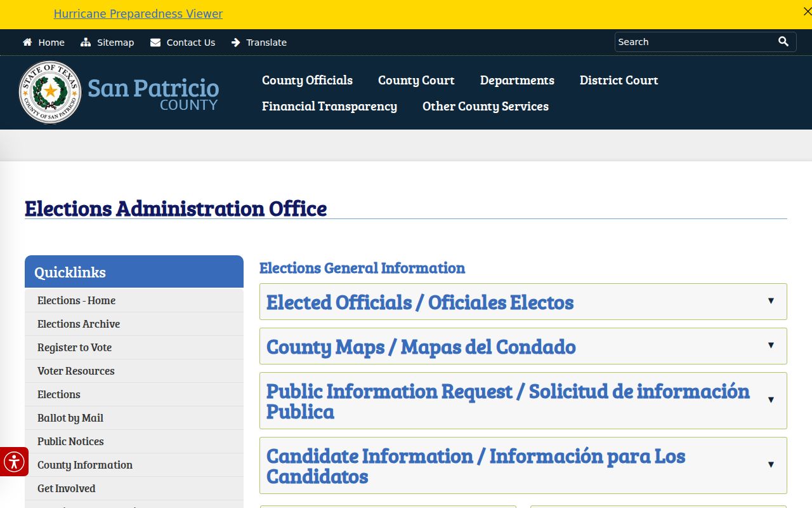Click the Translate arrow icon
Screen dimensions: 812x508
point(236,43)
